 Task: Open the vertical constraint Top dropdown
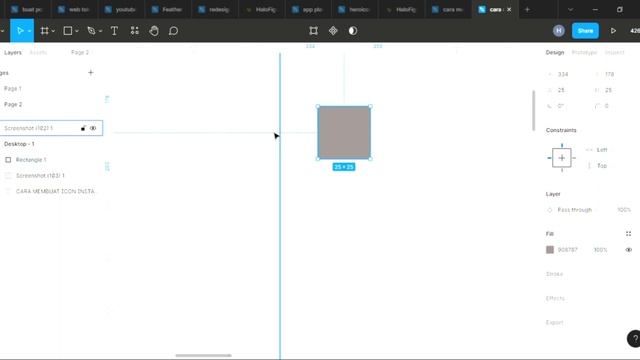[x=602, y=166]
